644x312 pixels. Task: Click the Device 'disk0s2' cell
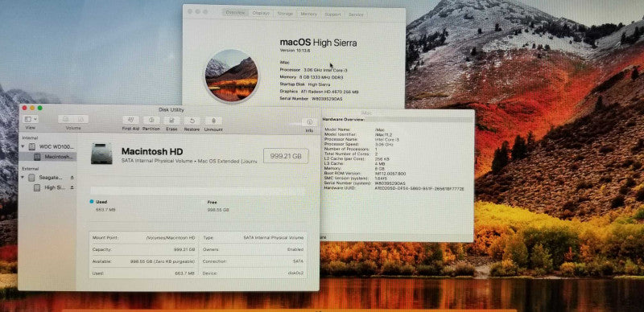295,273
